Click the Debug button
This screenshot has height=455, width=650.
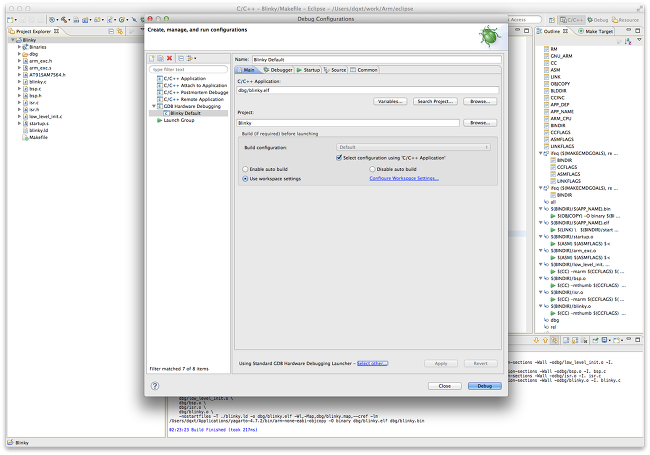click(485, 386)
